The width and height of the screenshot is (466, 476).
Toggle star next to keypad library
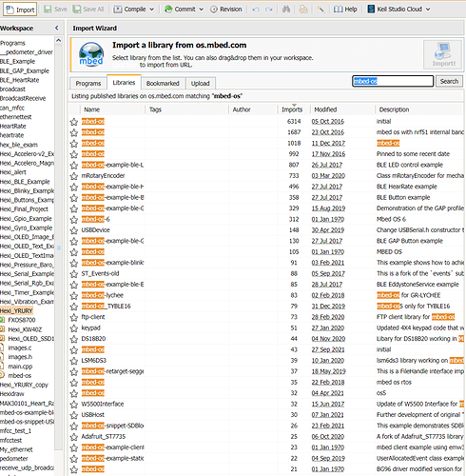point(74,328)
